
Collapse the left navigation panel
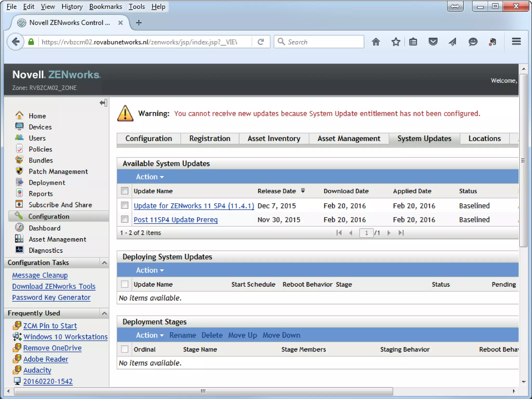coord(103,103)
